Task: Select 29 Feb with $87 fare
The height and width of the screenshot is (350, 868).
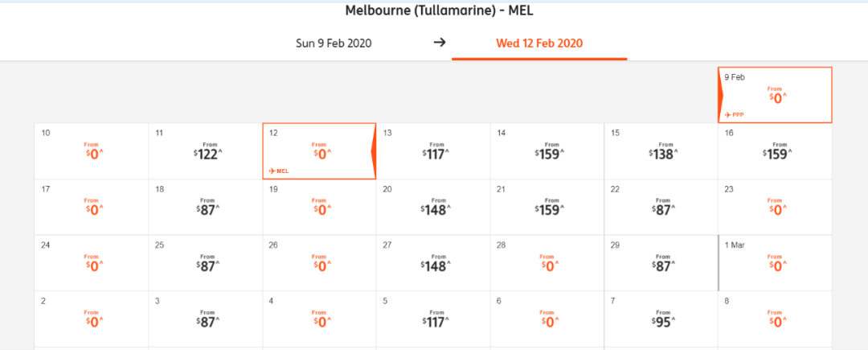Action: 661,263
